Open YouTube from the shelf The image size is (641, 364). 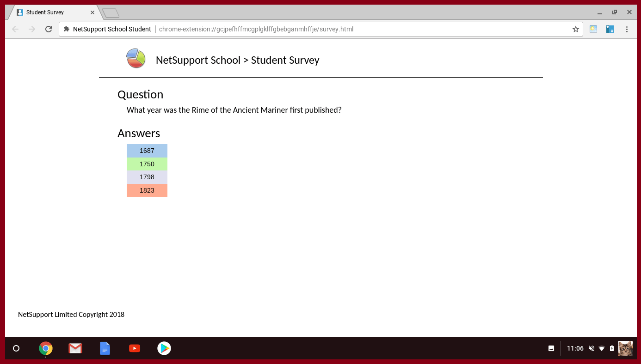pos(135,348)
